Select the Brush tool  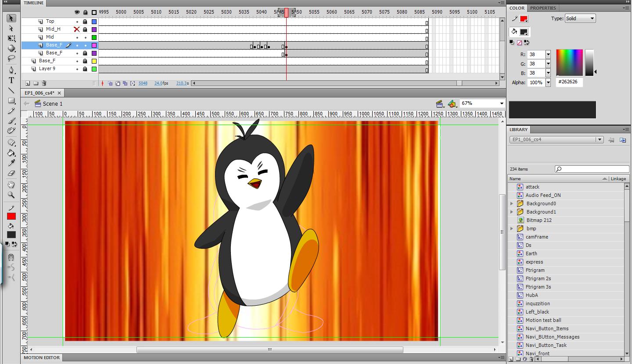[x=11, y=121]
